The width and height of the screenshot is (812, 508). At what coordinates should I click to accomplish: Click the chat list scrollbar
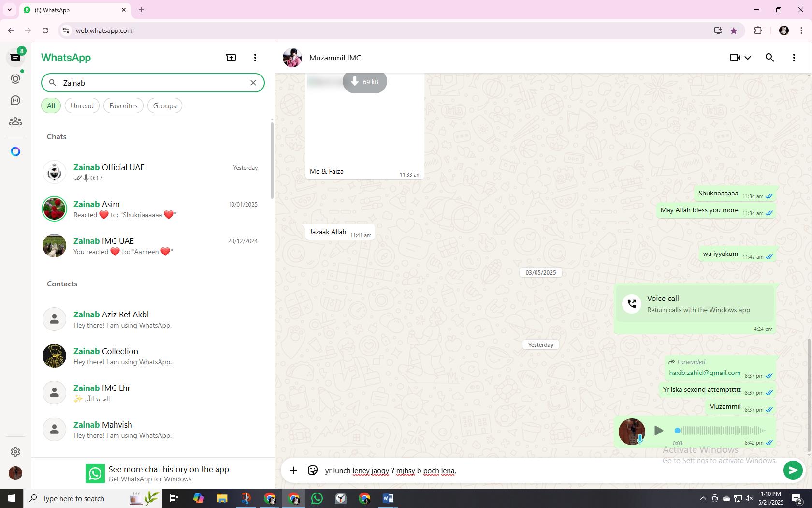point(272,160)
